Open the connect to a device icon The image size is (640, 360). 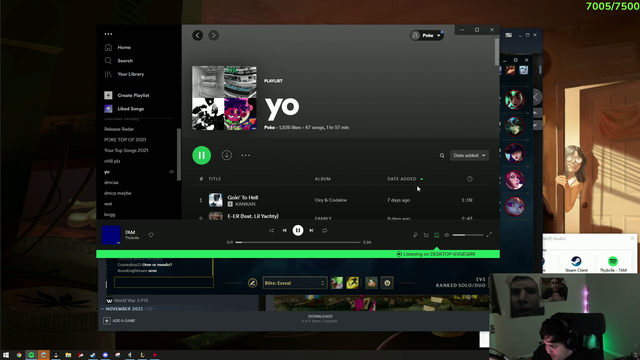[436, 235]
